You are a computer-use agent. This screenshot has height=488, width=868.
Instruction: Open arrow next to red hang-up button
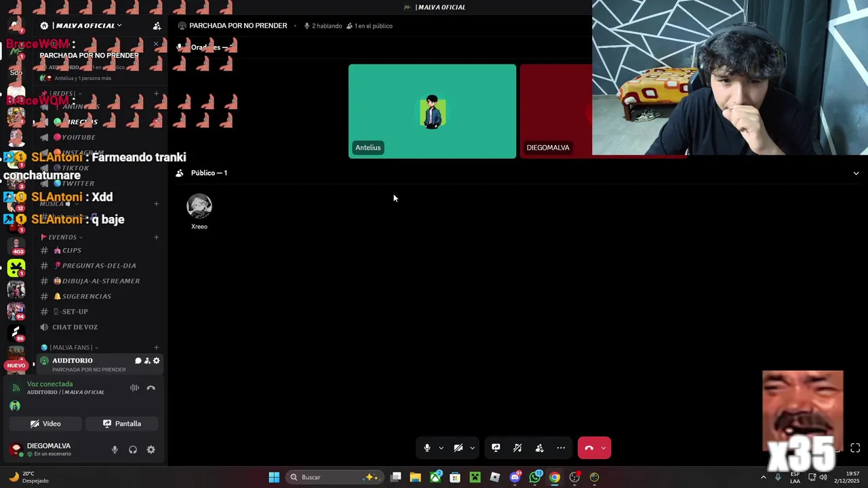pyautogui.click(x=604, y=448)
